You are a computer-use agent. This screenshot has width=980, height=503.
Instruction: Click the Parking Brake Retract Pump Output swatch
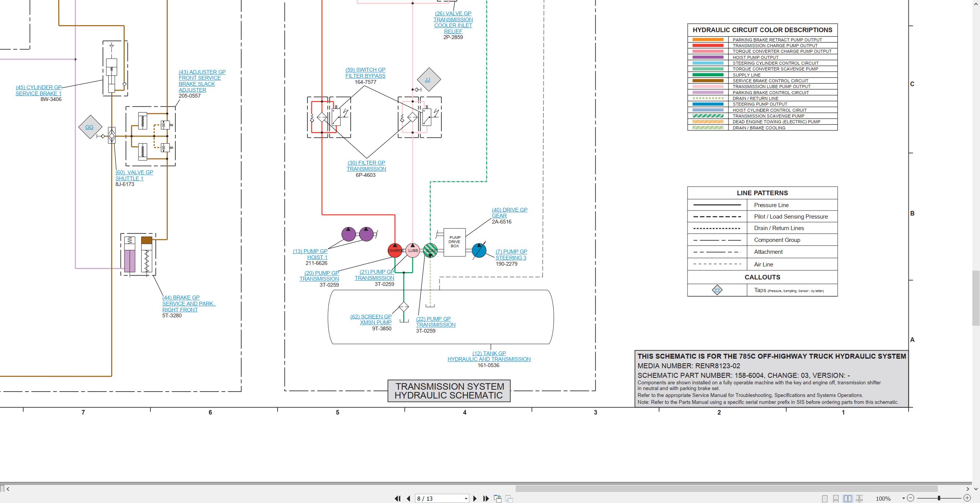click(x=708, y=39)
